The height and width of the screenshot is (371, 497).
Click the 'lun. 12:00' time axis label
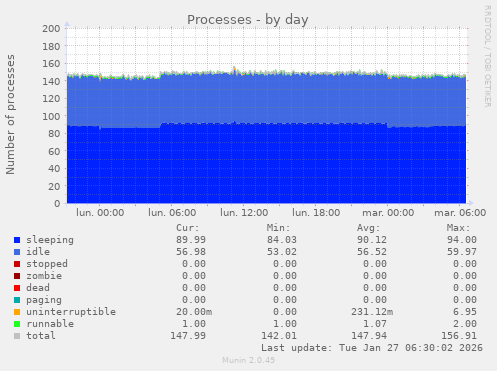pyautogui.click(x=244, y=213)
